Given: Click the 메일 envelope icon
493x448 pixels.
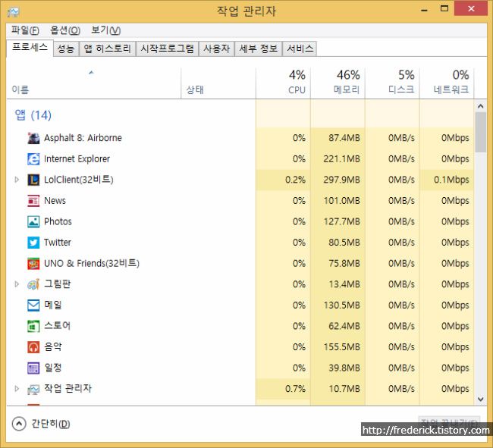Looking at the screenshot, I should [33, 305].
